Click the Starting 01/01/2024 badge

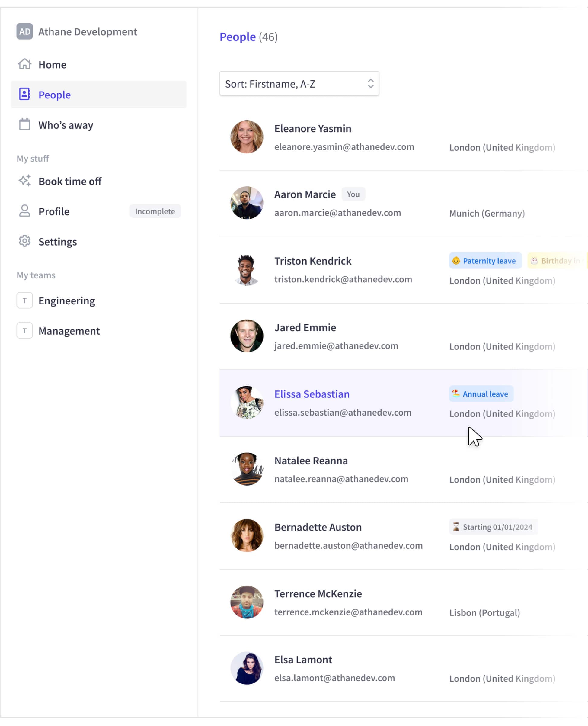(x=494, y=527)
